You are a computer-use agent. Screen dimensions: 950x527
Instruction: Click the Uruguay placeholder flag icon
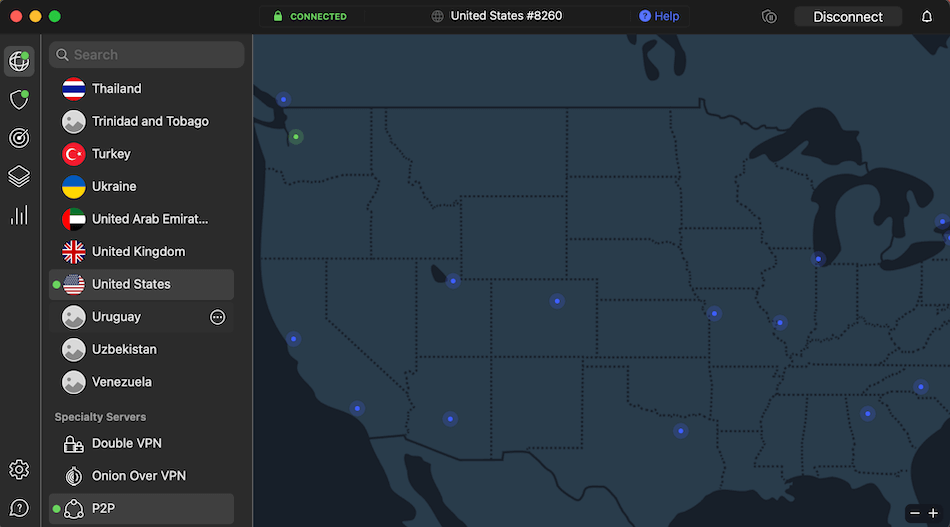(73, 317)
